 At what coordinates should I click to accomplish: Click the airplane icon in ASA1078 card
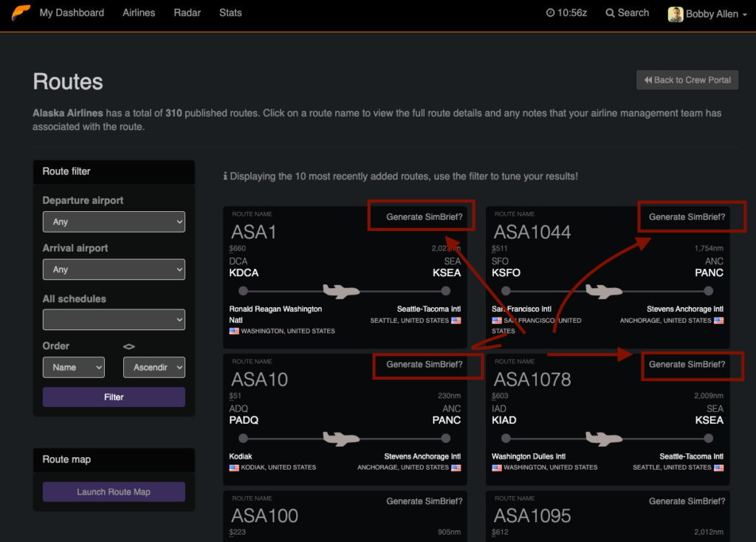604,439
